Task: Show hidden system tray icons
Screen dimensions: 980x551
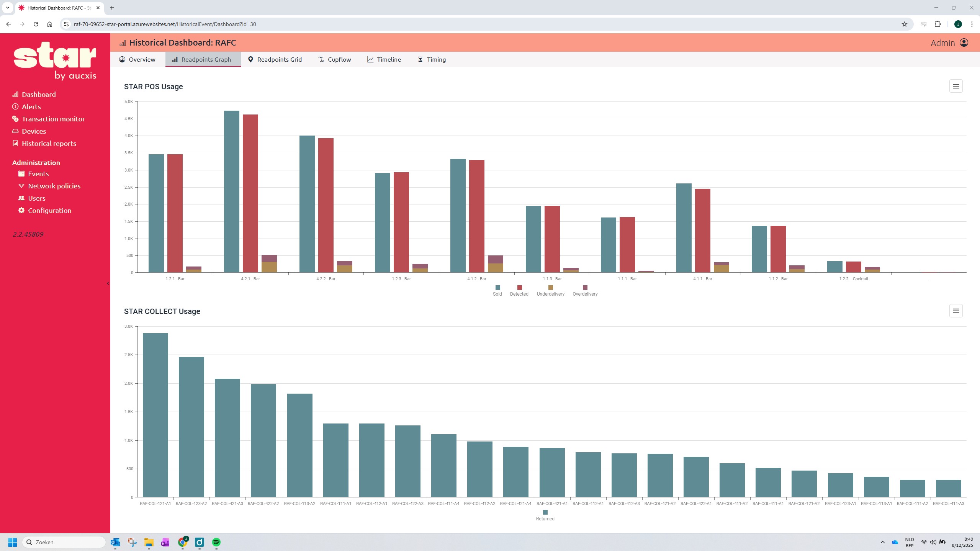Action: [x=882, y=542]
